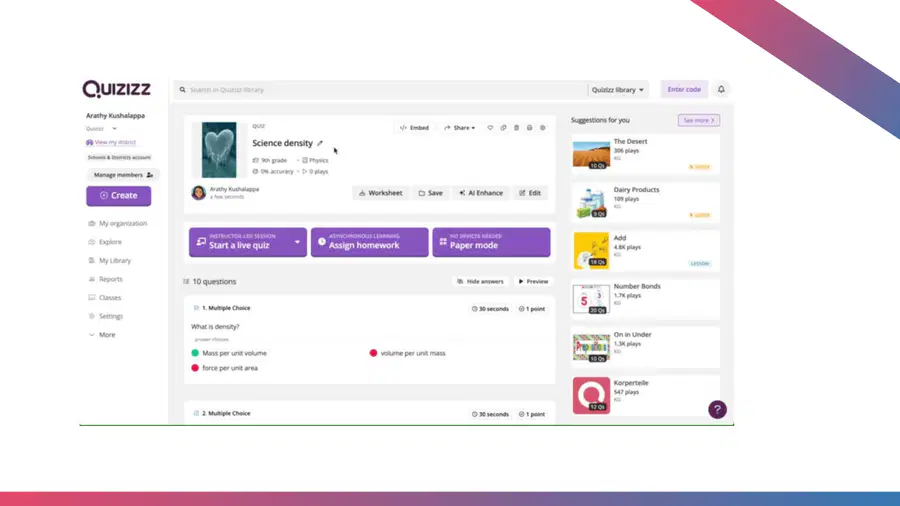Screen dimensions: 900x506
Task: Open Number Bonds suggestion
Action: [645, 299]
